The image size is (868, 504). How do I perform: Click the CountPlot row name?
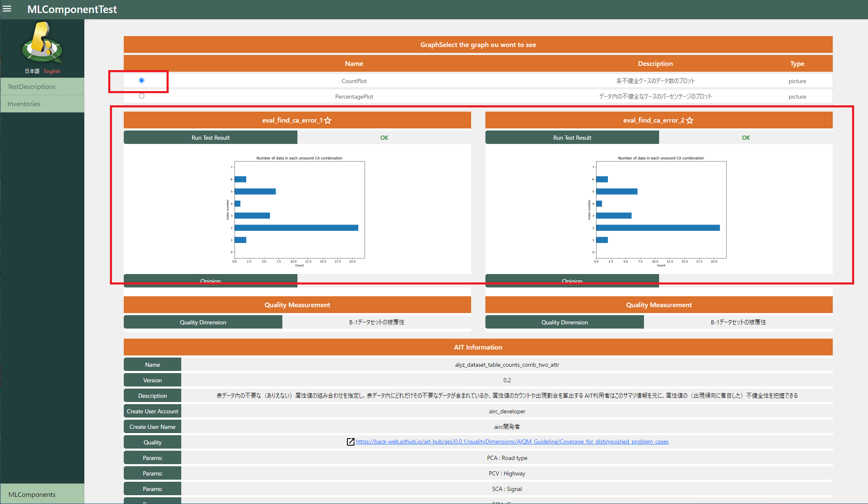[354, 81]
